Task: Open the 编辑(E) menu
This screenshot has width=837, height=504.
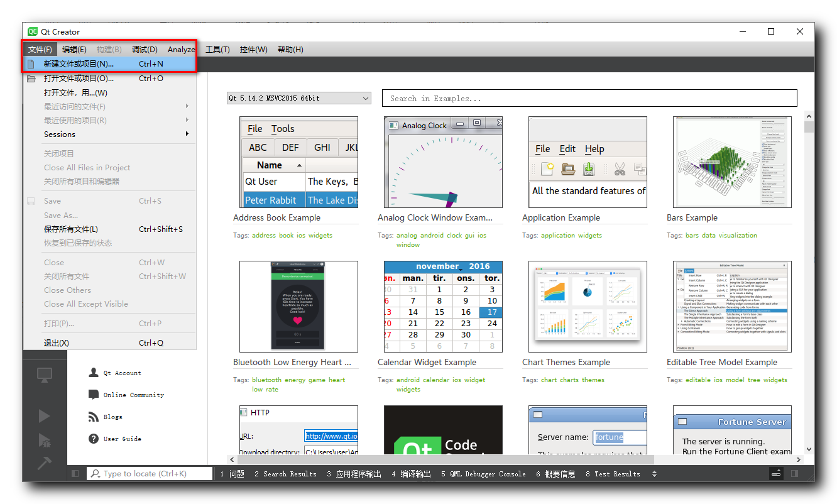Action: point(74,50)
